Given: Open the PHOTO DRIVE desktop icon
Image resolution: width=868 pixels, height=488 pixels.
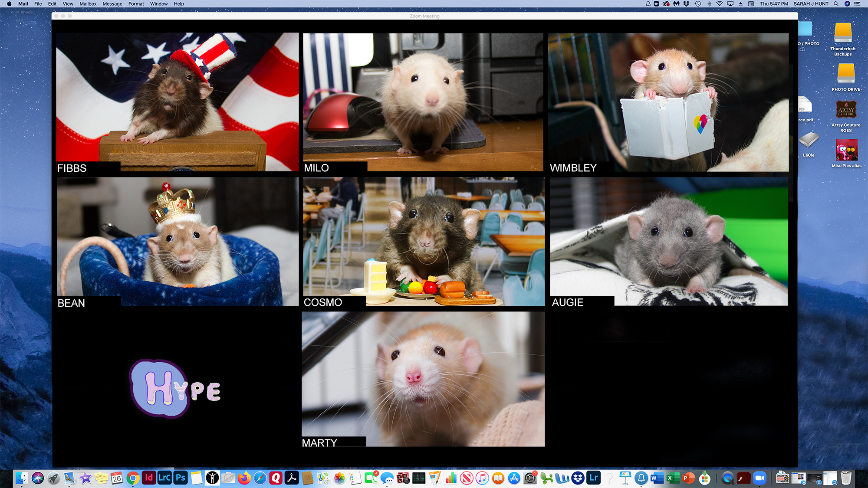Looking at the screenshot, I should [x=846, y=75].
